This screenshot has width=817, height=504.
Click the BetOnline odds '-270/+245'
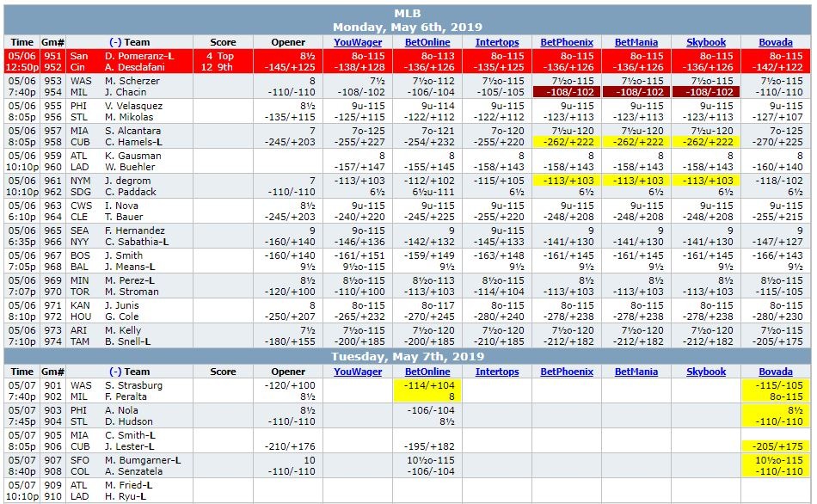[x=429, y=317]
